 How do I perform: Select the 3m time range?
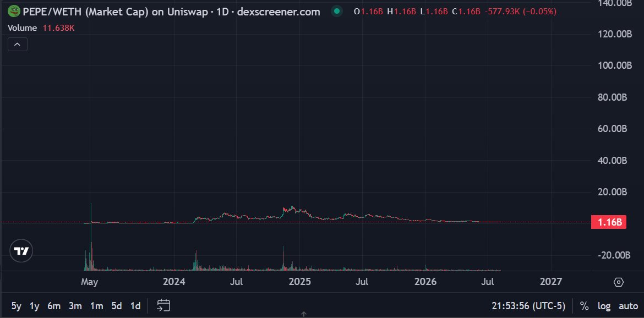(75, 306)
